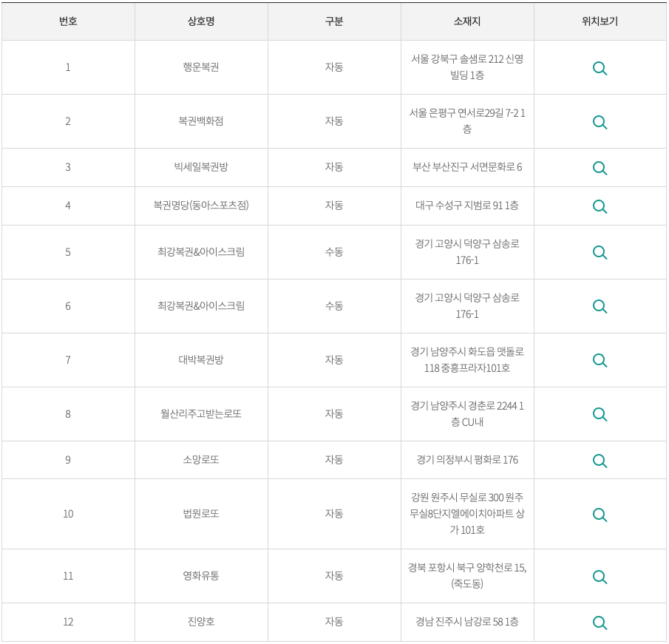This screenshot has width=669, height=644.
Task: Click the 번호 column header
Action: pyautogui.click(x=68, y=21)
